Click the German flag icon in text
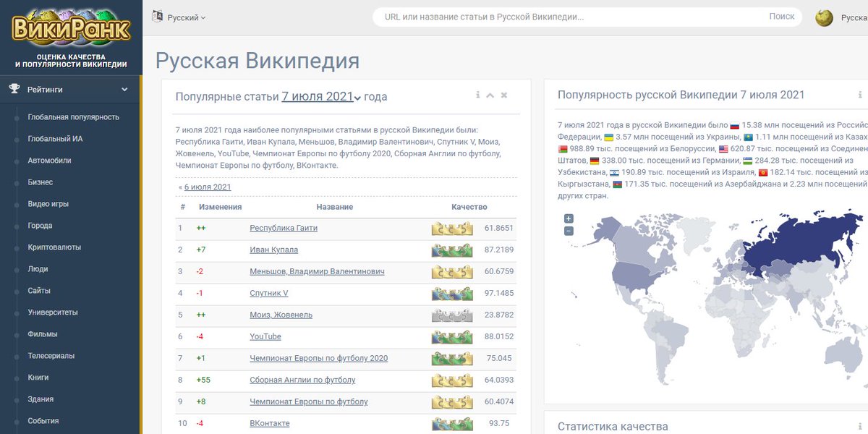 (x=595, y=161)
